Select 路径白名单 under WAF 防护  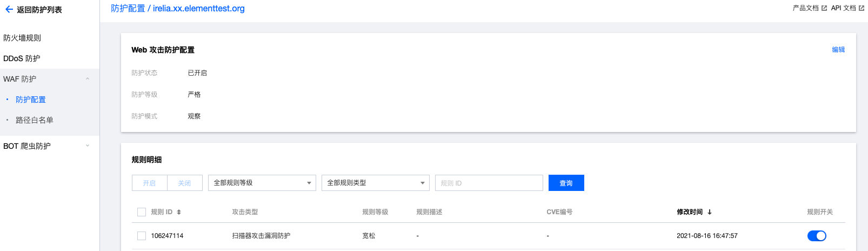pos(35,120)
